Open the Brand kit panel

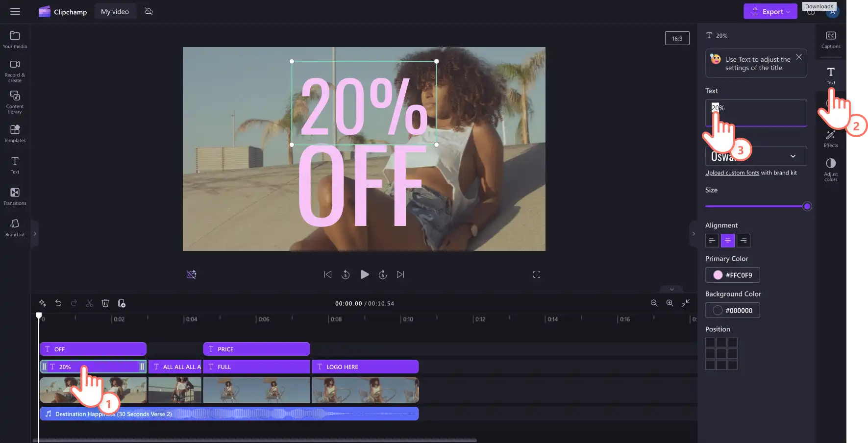click(15, 228)
